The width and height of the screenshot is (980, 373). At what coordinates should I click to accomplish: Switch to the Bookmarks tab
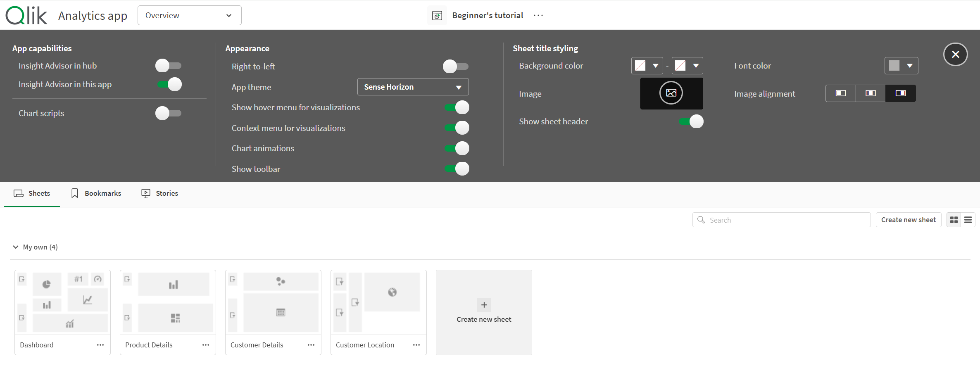[x=95, y=193]
